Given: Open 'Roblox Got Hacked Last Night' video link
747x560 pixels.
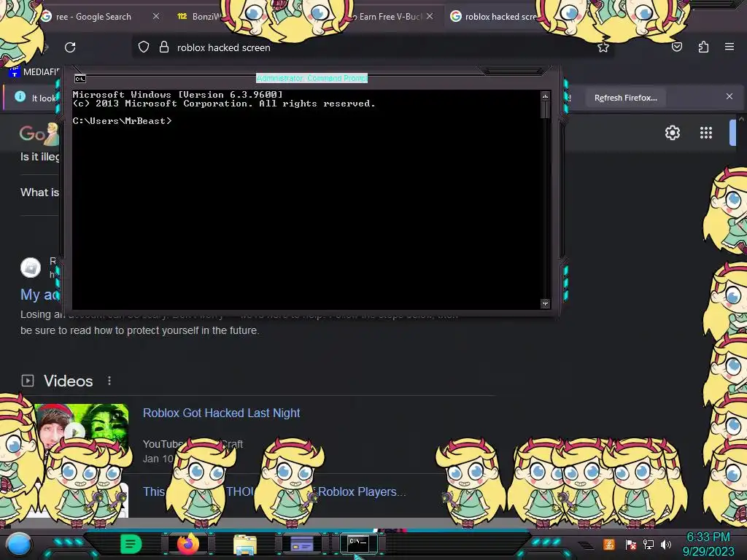Looking at the screenshot, I should (222, 413).
